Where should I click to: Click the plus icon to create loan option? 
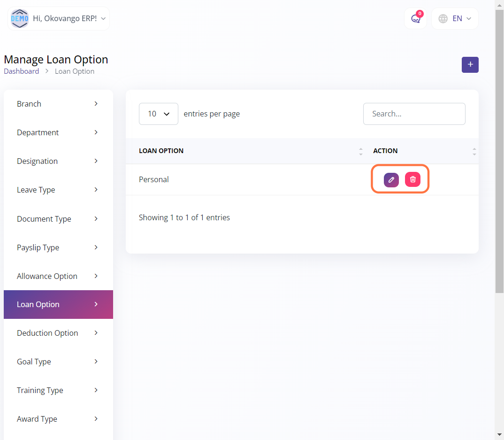470,65
